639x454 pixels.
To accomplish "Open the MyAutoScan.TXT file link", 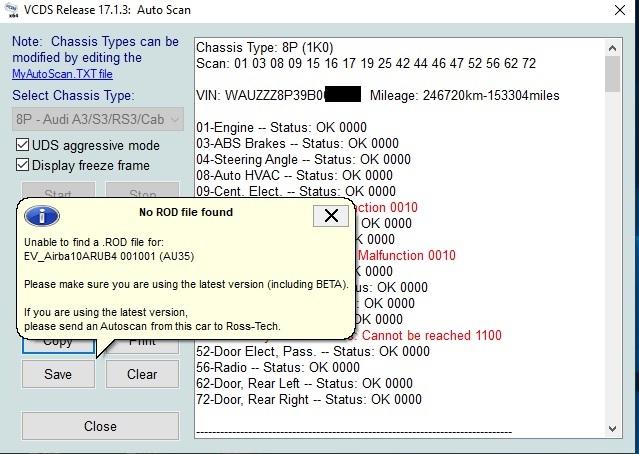I will pos(62,74).
